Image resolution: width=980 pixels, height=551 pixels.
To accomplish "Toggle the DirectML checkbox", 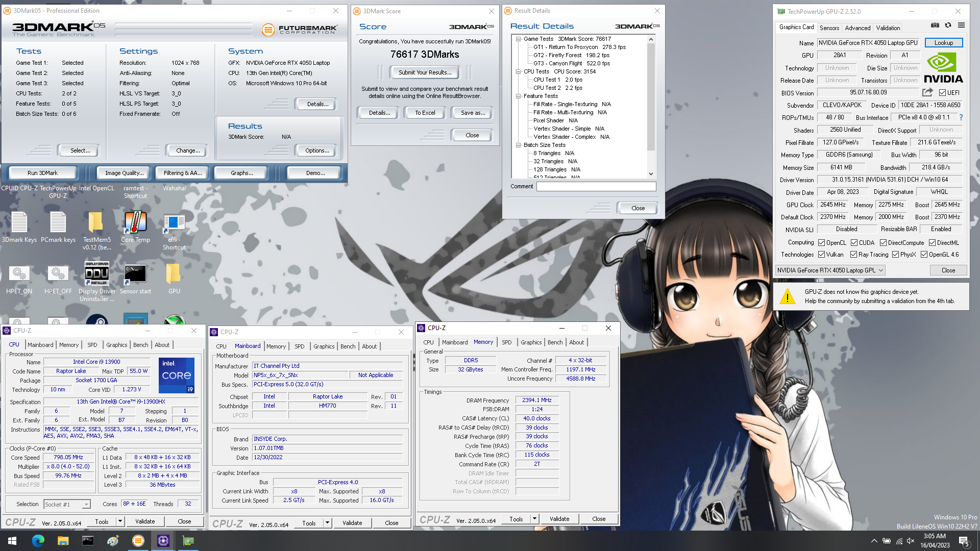I will (x=932, y=243).
